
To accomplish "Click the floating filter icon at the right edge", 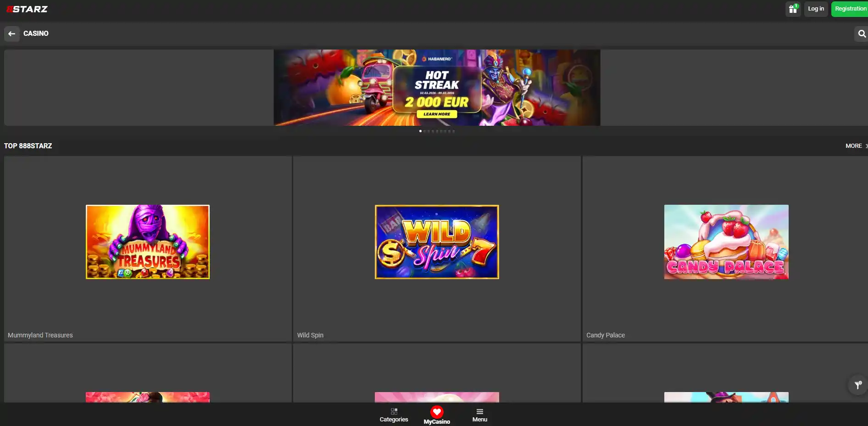I will [x=858, y=385].
